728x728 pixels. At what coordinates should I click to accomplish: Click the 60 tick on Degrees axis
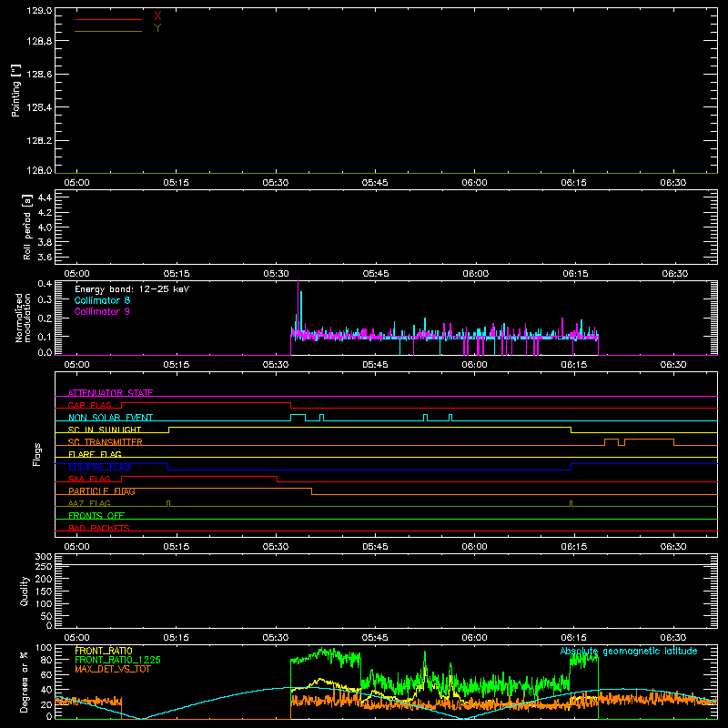point(46,674)
